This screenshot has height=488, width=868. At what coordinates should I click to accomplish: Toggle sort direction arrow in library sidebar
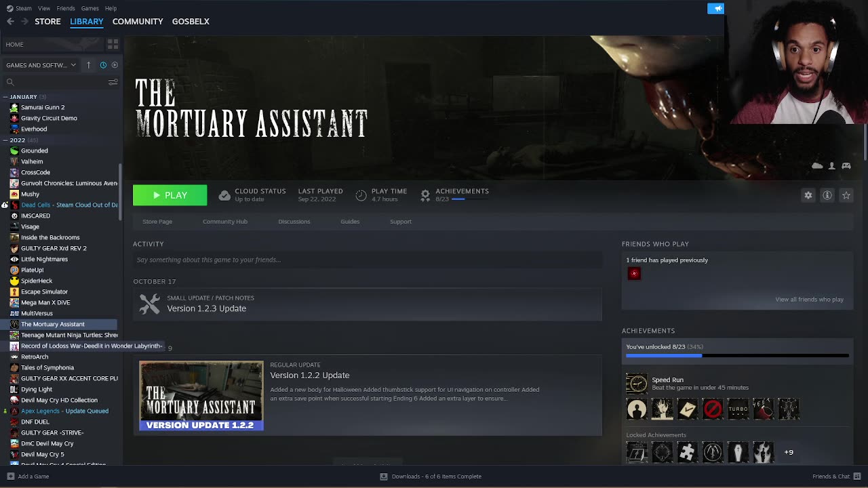(x=88, y=65)
